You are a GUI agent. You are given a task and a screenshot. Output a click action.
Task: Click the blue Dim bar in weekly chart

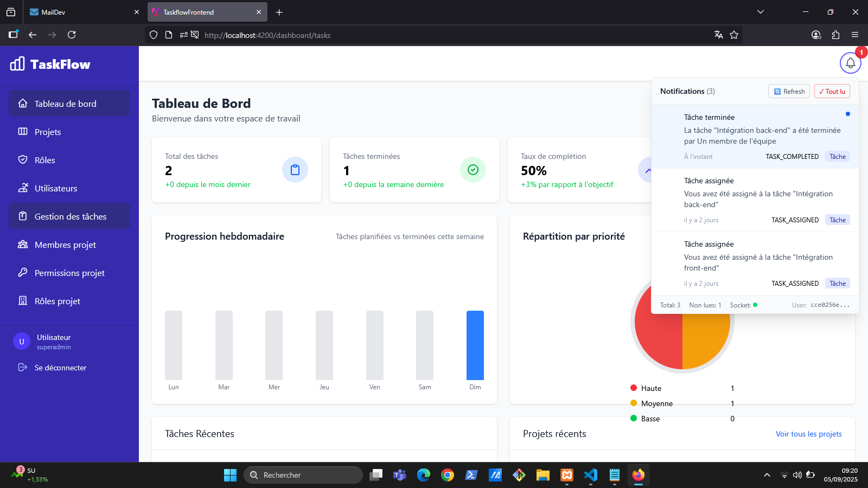[x=475, y=345]
